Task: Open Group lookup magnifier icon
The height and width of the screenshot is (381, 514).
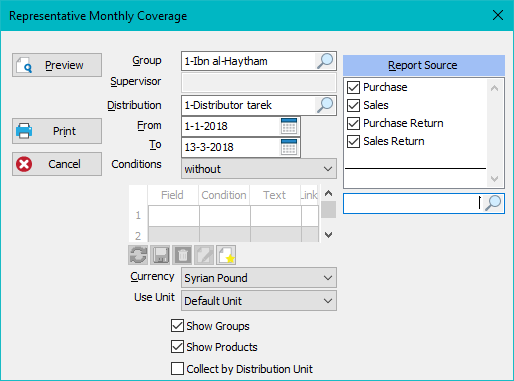Action: [325, 61]
